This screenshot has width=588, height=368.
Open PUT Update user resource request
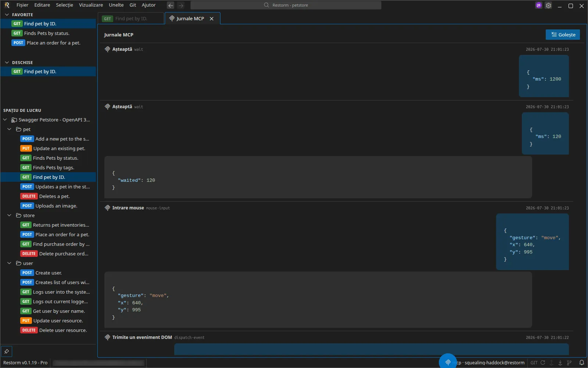(x=48, y=321)
